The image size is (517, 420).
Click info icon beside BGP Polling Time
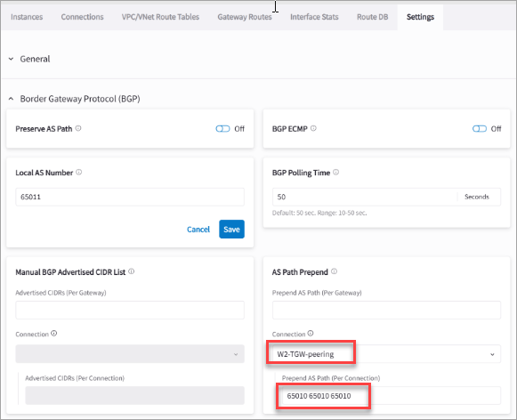(x=336, y=172)
